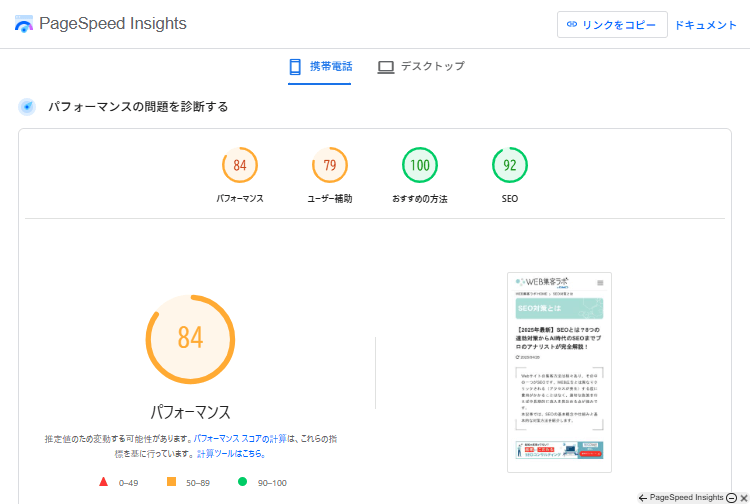Screen dimensions: 750x504
Task: Click the circled minus icon in bottom overlay
Action: pyautogui.click(x=731, y=497)
